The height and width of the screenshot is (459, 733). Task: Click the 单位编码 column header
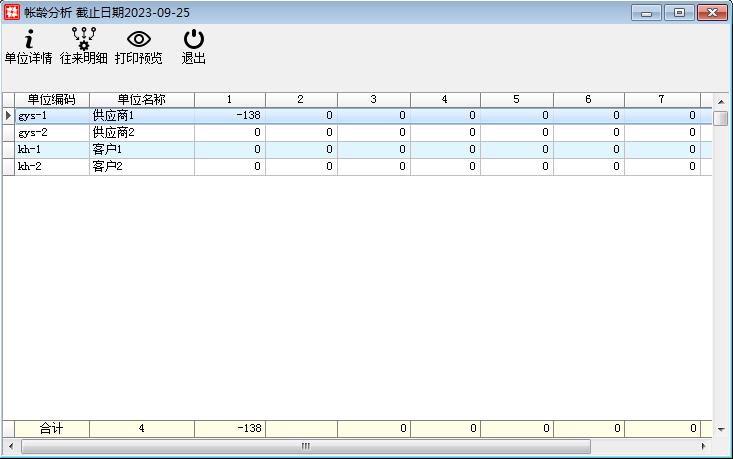coord(52,100)
